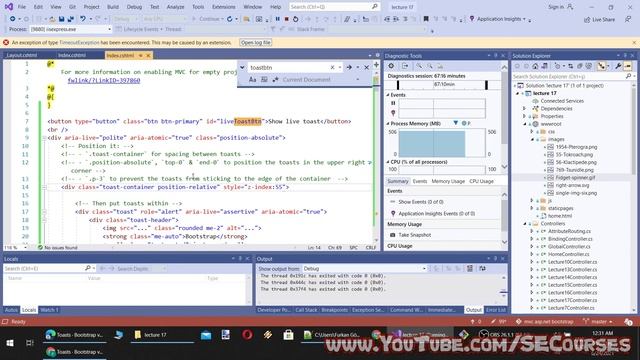Image resolution: width=640 pixels, height=360 pixels.
Task: Switch to the Call Stack tab
Action: pyautogui.click(x=306, y=310)
